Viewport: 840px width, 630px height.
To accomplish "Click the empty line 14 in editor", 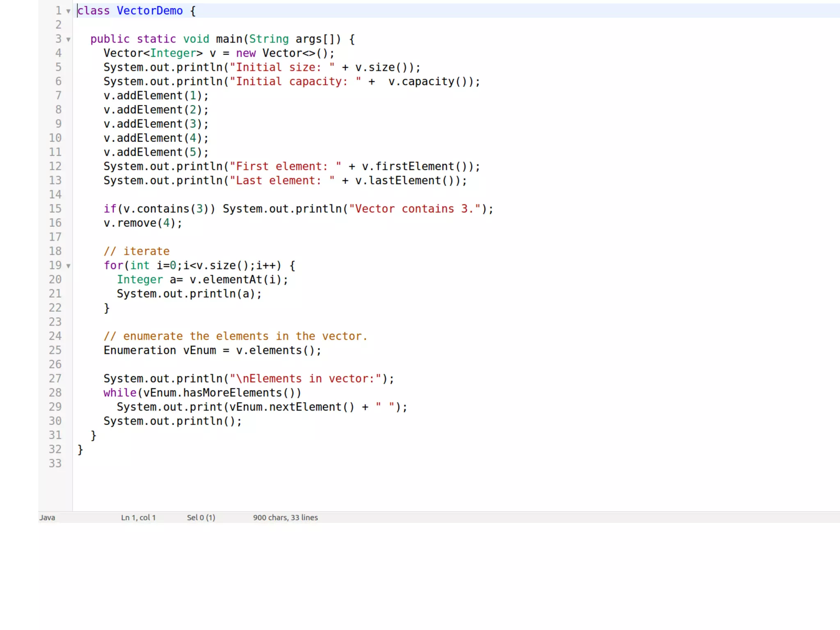I will coord(246,194).
